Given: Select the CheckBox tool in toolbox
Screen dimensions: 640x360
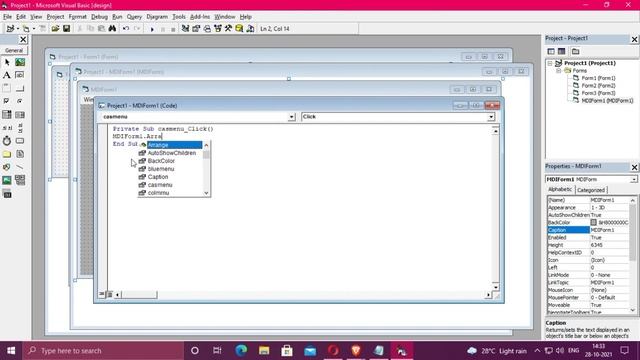Looking at the screenshot, I should pos(7,101).
